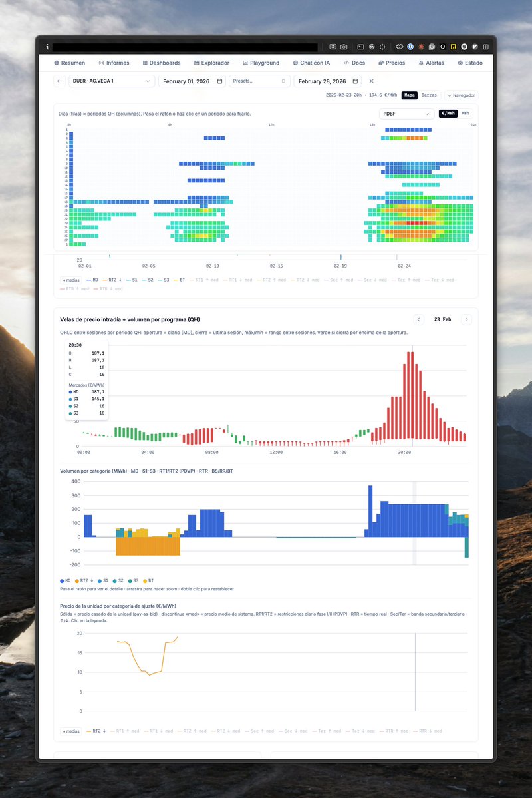Open the Precios tab

(x=392, y=63)
